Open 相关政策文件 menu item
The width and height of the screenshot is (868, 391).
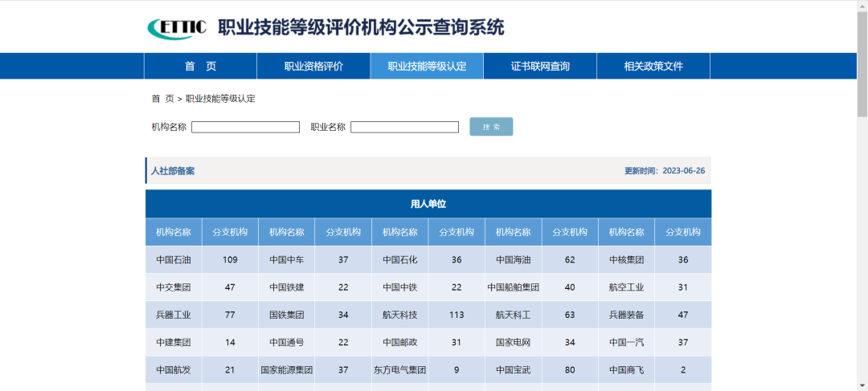tap(653, 67)
